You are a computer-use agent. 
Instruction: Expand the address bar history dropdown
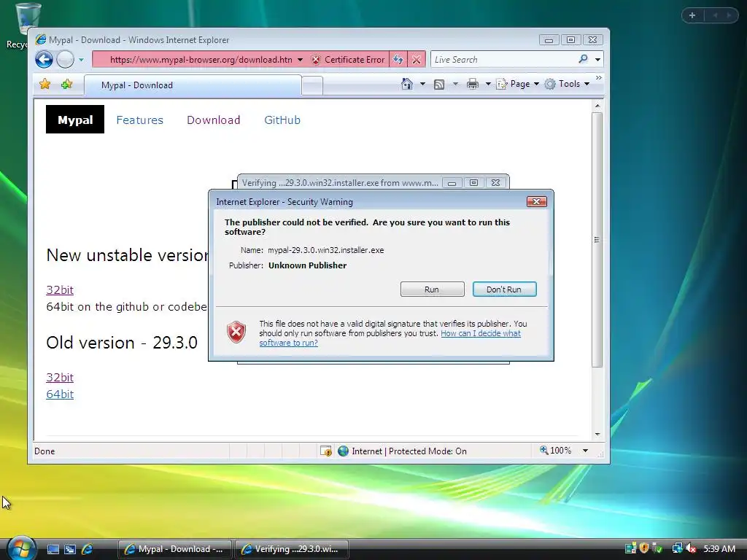300,60
